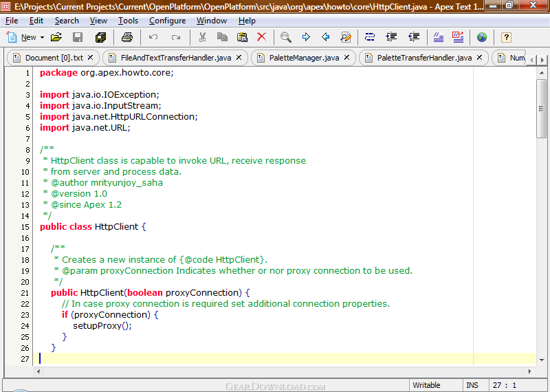Paste from clipboard using the paste icon

242,37
